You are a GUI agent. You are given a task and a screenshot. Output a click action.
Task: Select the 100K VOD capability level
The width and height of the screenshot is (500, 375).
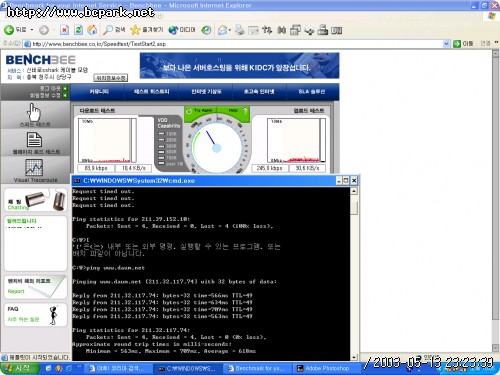pyautogui.click(x=167, y=134)
